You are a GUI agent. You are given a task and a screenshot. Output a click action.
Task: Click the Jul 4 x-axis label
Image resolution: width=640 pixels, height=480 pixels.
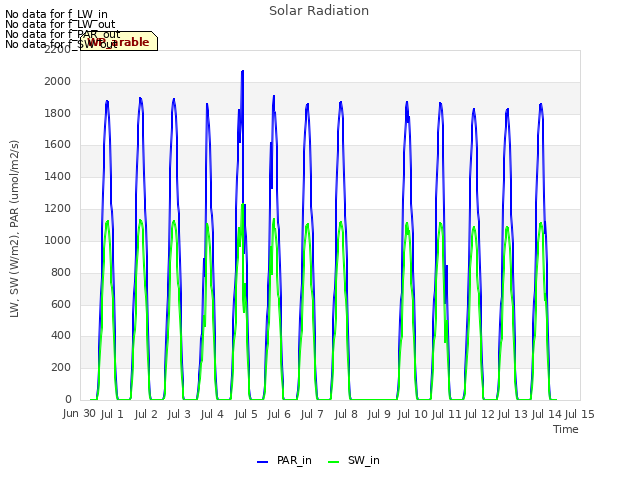point(212,415)
